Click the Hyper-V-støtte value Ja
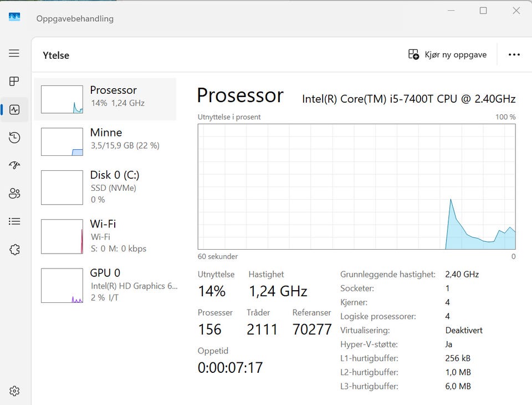Screen dimensions: 532x405 click(x=448, y=344)
